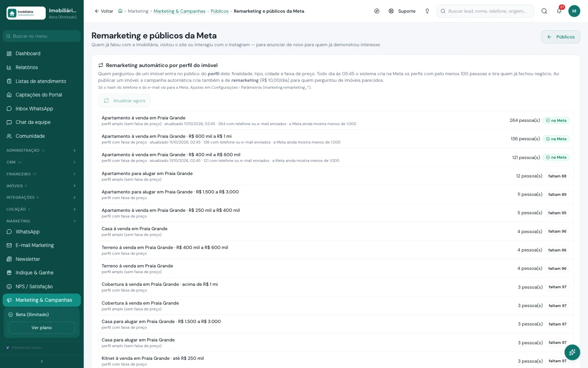Open the user avatar M

[x=574, y=11]
